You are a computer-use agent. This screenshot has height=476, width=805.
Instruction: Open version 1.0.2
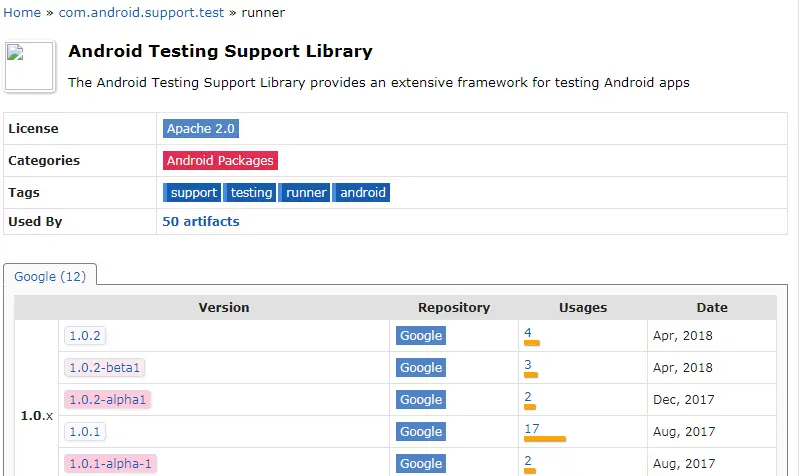tap(85, 336)
